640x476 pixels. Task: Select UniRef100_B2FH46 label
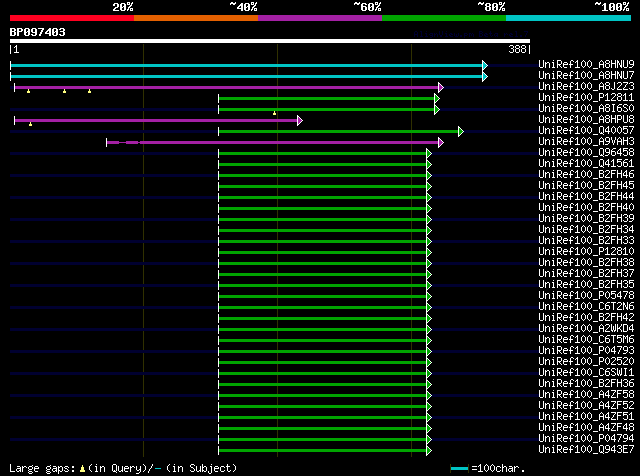(x=586, y=174)
